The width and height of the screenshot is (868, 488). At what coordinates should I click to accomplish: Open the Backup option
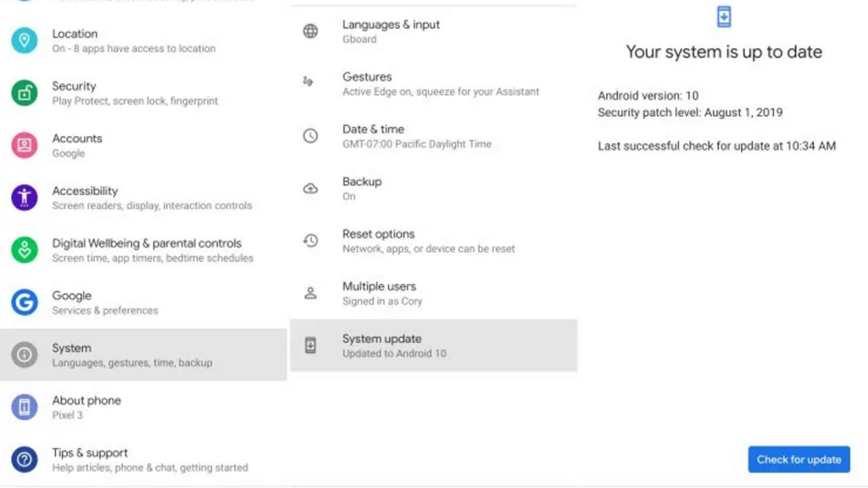tap(433, 188)
